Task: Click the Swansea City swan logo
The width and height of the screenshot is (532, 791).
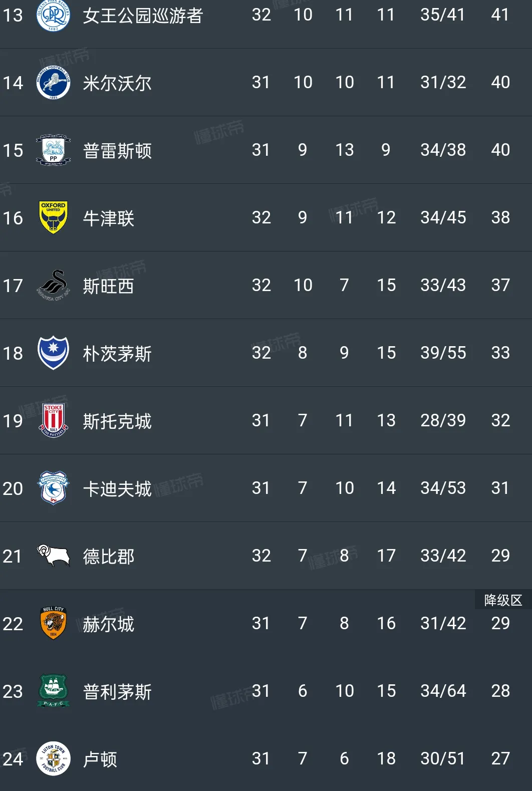Action: [53, 286]
